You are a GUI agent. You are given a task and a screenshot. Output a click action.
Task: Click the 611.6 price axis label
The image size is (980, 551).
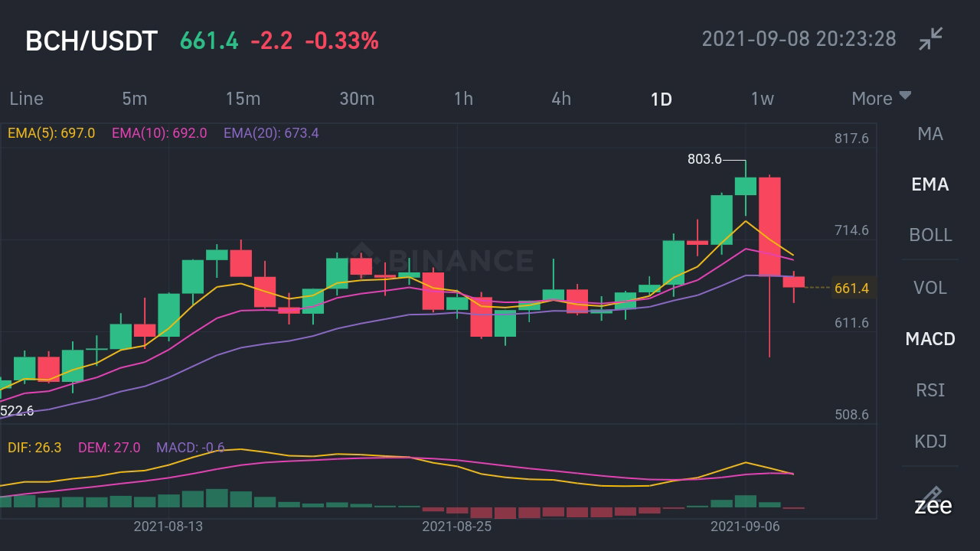[x=851, y=323]
